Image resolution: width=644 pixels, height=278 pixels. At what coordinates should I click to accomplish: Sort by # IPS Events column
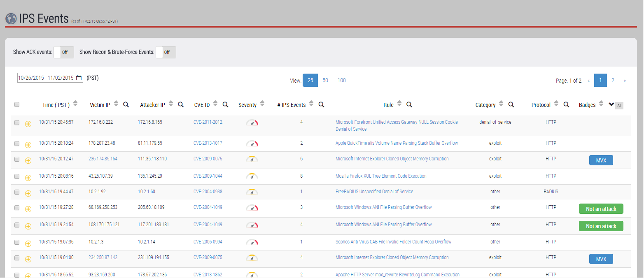[311, 104]
